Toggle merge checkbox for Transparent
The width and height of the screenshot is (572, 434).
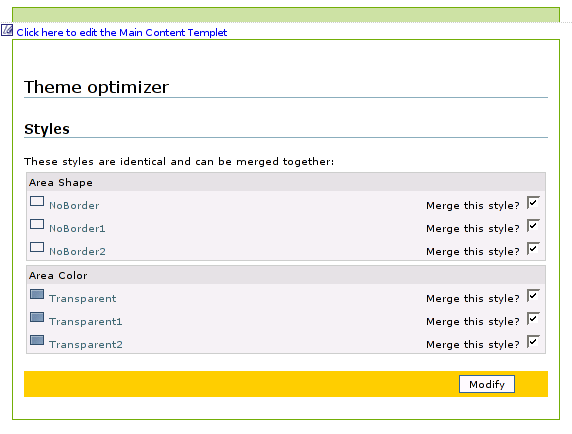point(533,295)
